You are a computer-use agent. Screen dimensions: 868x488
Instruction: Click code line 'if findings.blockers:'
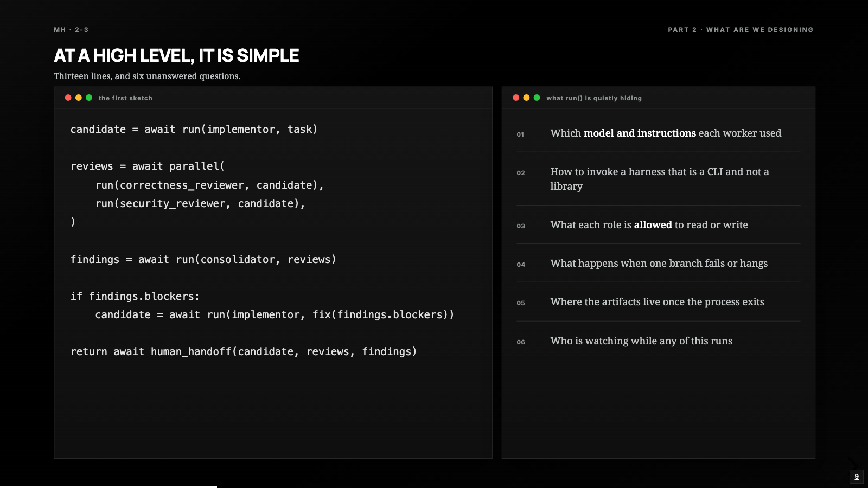[x=135, y=296]
